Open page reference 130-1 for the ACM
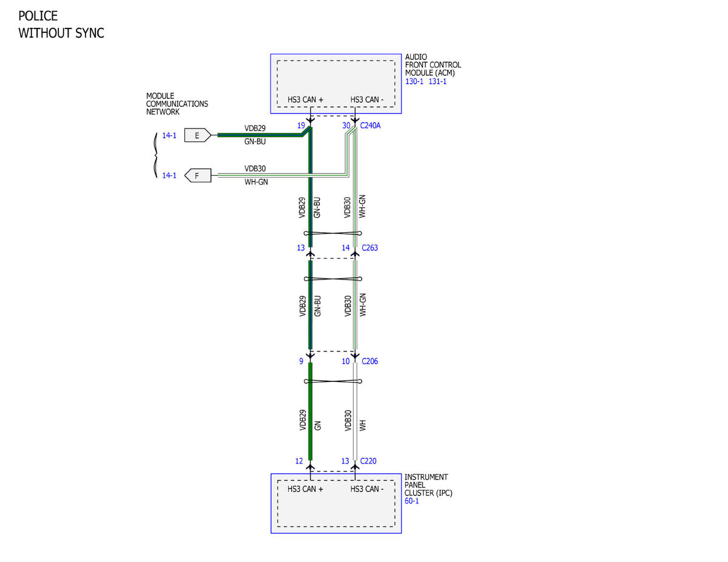The height and width of the screenshot is (562, 728). point(414,81)
